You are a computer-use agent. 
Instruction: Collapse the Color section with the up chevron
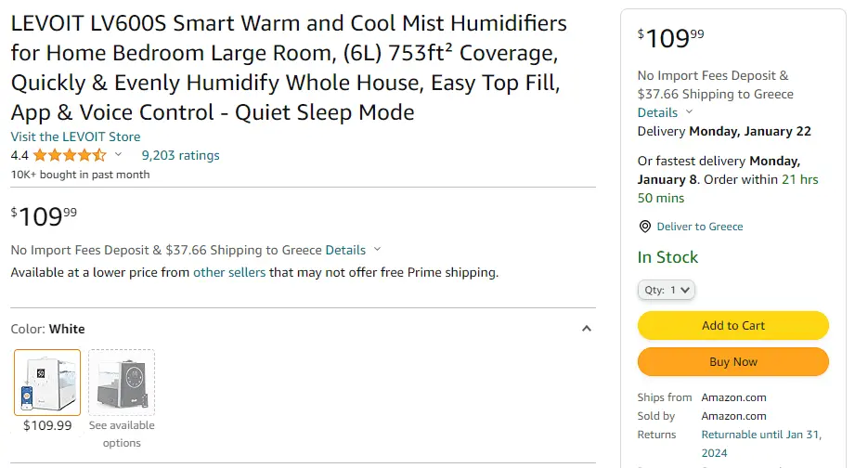tap(587, 329)
